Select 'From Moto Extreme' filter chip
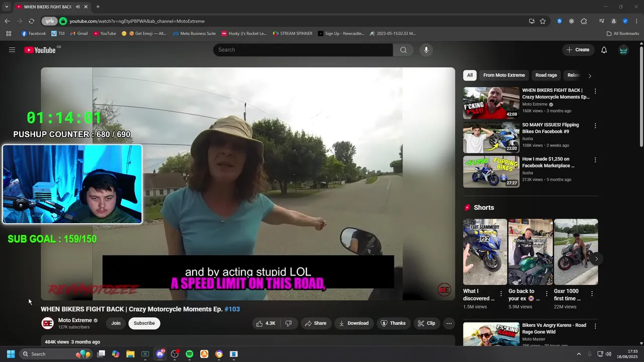 (x=504, y=75)
